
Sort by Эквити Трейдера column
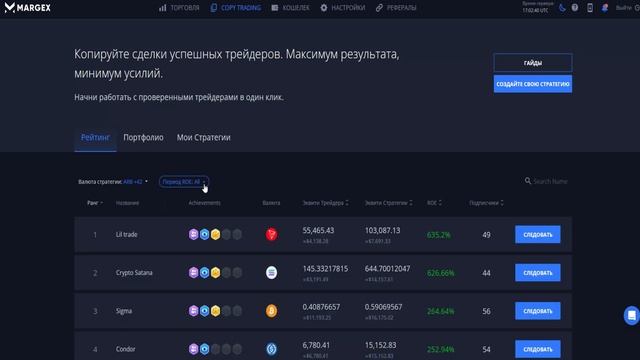pos(325,203)
